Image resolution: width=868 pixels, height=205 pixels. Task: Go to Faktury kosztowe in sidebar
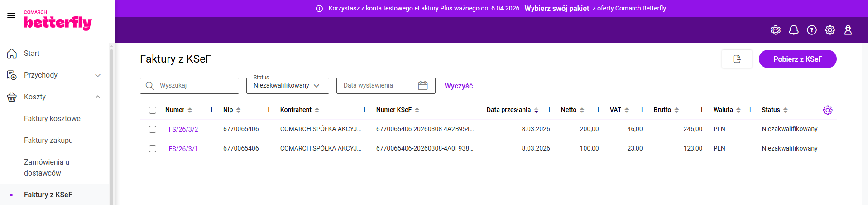tap(52, 119)
